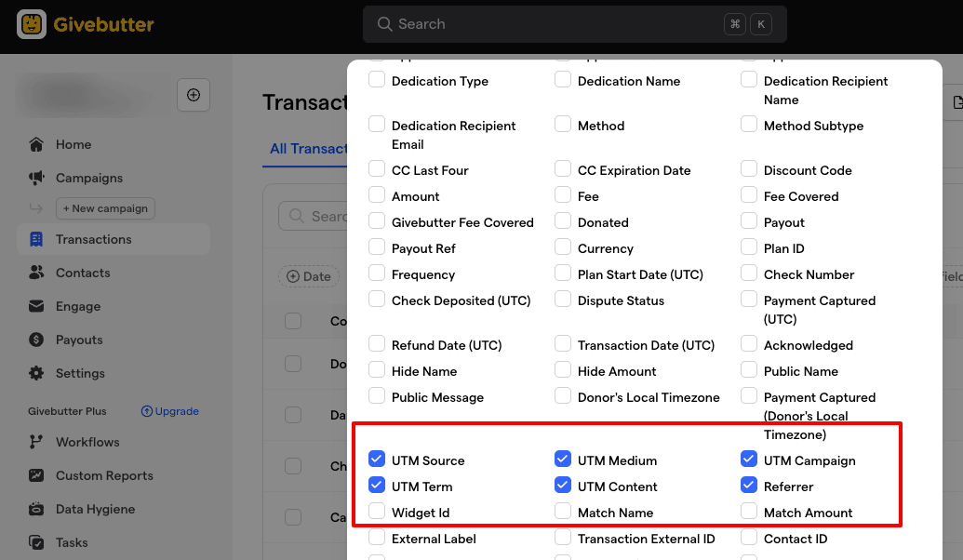Image resolution: width=963 pixels, height=560 pixels.
Task: Check the Contact ID checkbox
Action: pos(749,538)
